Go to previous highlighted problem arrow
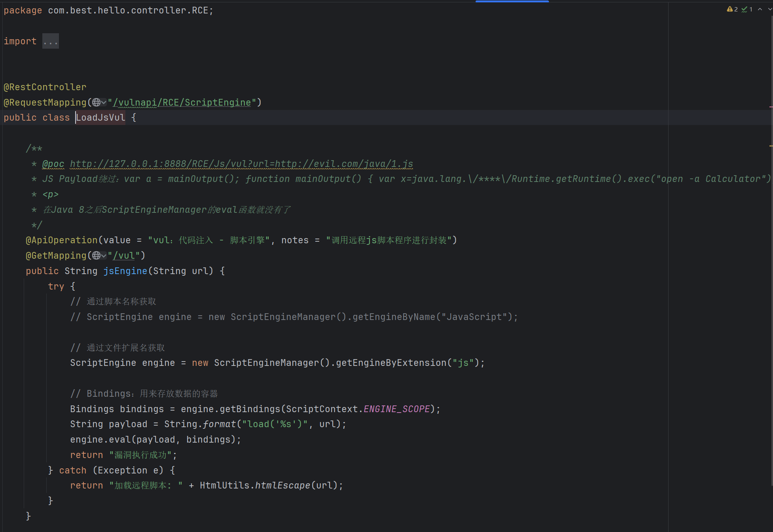Image resolution: width=773 pixels, height=532 pixels. coord(760,9)
